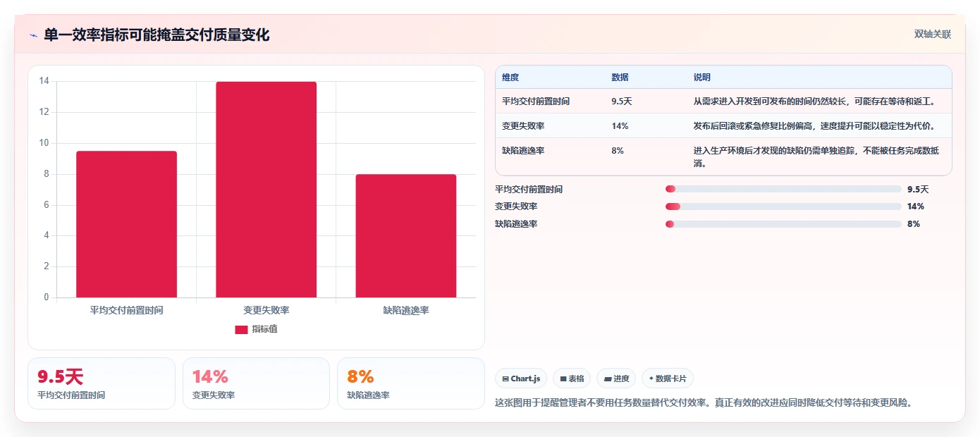Click the description starting 发布后回滚
The width and height of the screenshot is (980, 437).
click(814, 126)
